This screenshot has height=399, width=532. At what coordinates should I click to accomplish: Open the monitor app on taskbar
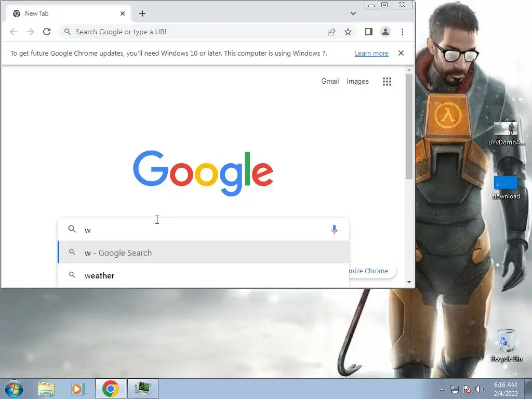(x=142, y=389)
